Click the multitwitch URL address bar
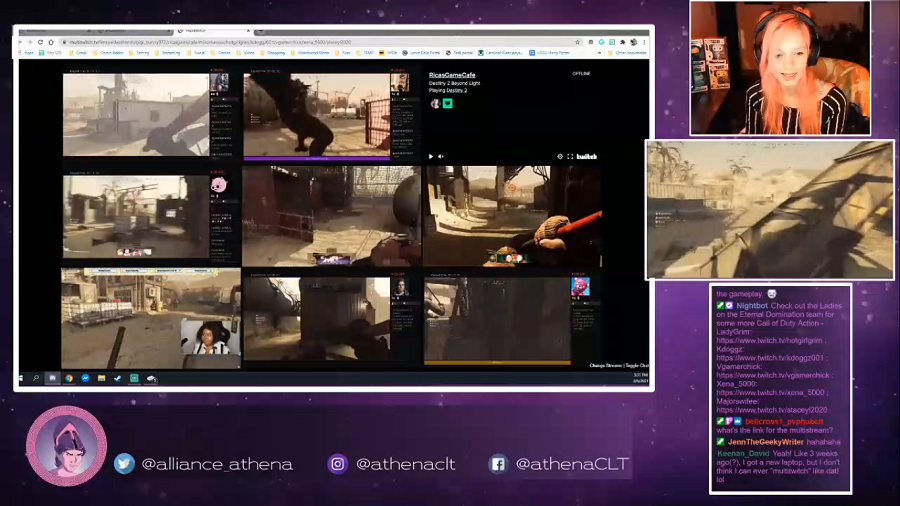The width and height of the screenshot is (900, 506). point(321,42)
